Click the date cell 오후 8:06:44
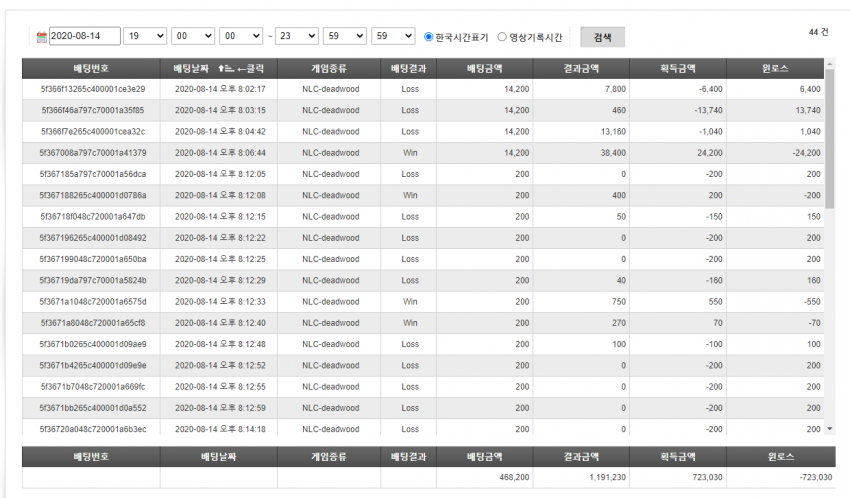Image resolution: width=850 pixels, height=498 pixels. click(x=220, y=153)
